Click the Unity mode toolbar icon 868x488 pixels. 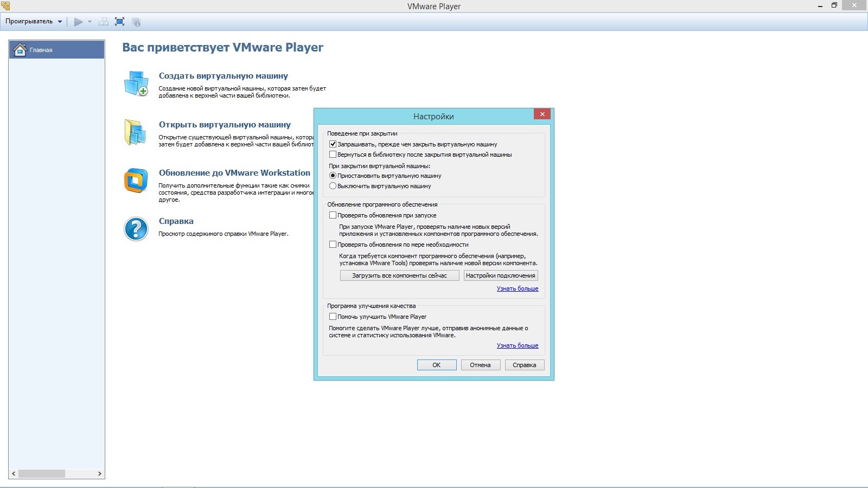click(x=136, y=22)
